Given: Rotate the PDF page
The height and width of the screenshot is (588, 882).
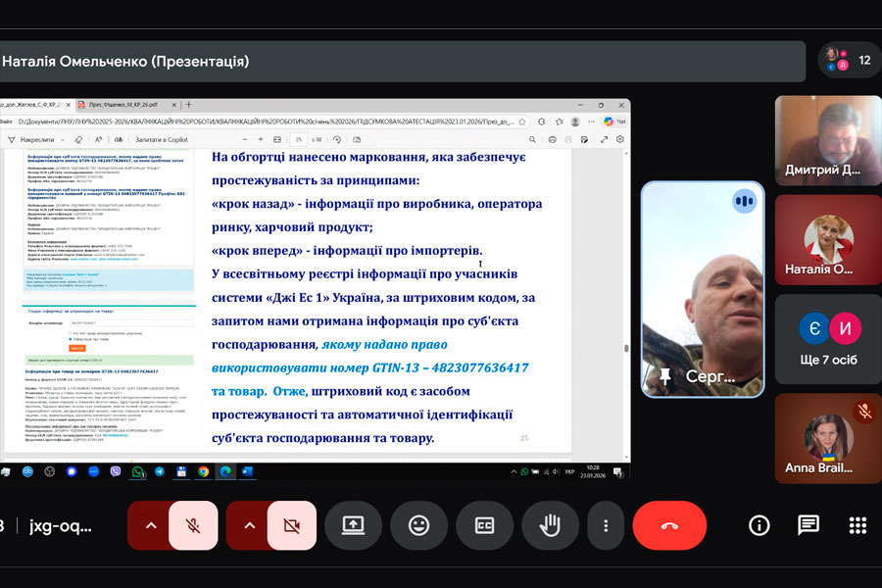Looking at the screenshot, I should pos(337,139).
